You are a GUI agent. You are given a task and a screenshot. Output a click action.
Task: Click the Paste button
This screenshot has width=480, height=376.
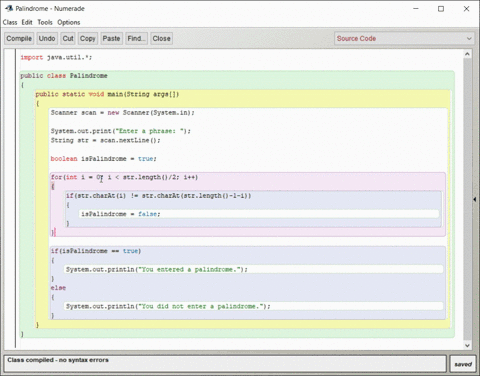click(x=111, y=39)
